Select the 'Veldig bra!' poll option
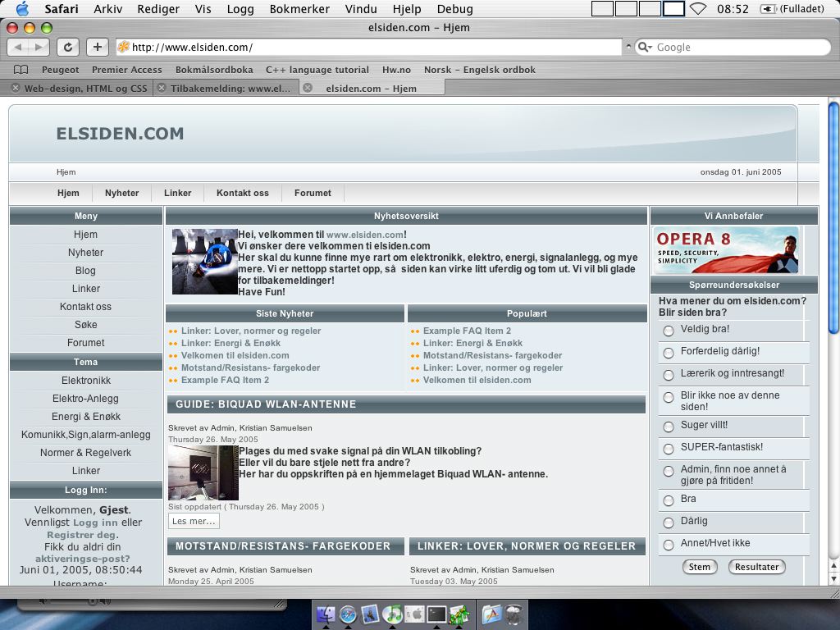This screenshot has width=840, height=630. (668, 331)
